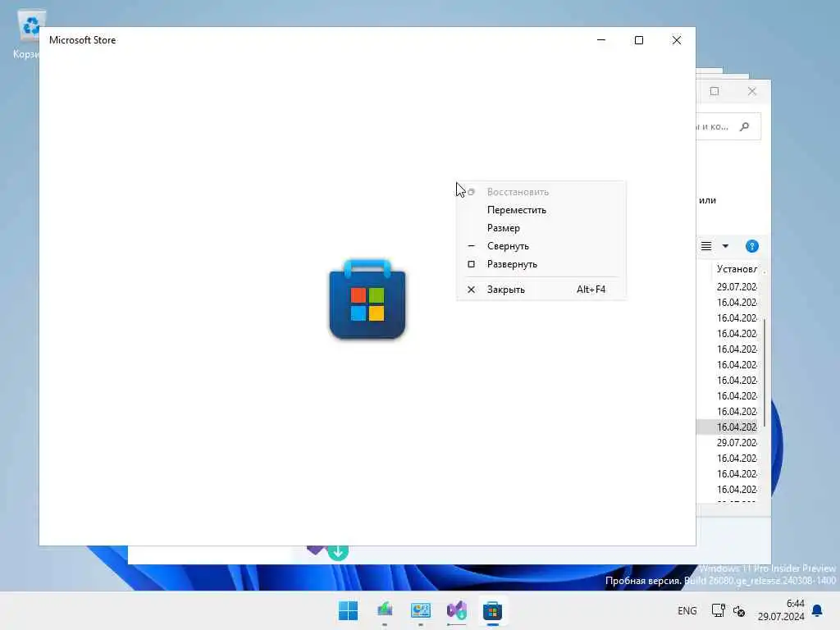The height and width of the screenshot is (630, 840).
Task: Click the Microsoft Store title bar text
Action: point(83,40)
